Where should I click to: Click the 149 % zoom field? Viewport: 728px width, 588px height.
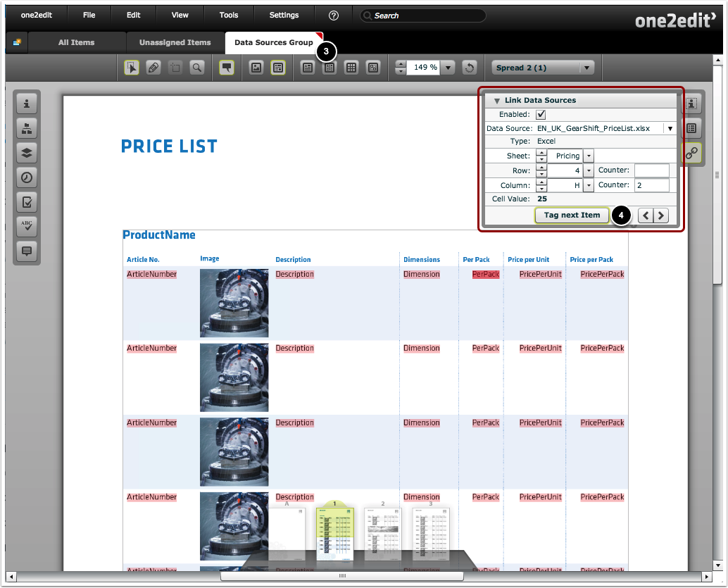point(423,68)
